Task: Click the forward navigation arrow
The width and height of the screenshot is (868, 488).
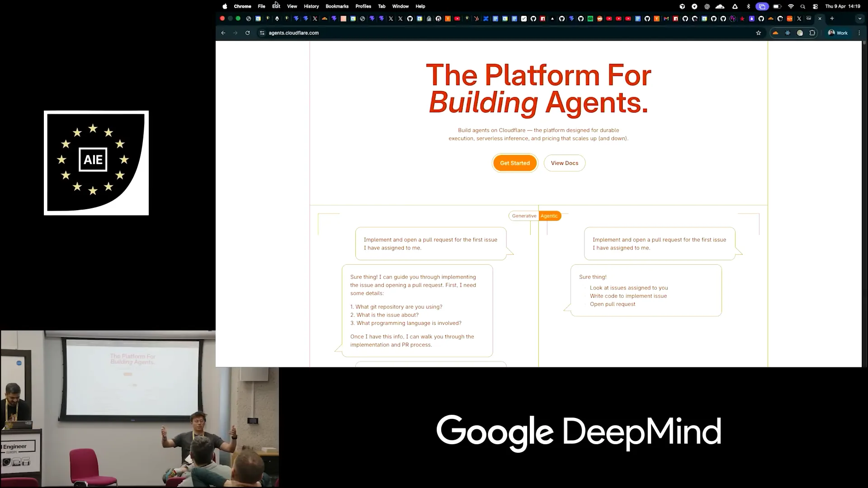Action: pos(235,33)
